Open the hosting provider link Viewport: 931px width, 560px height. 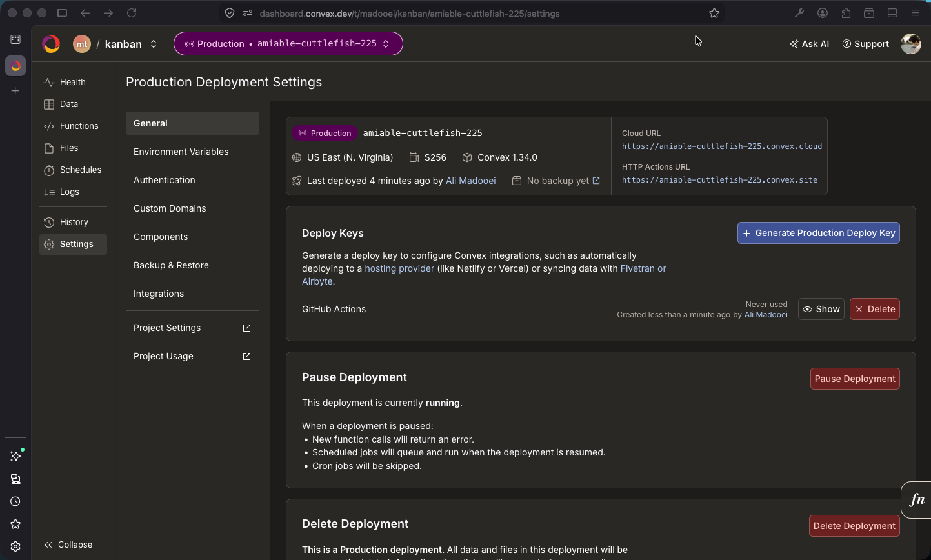399,268
